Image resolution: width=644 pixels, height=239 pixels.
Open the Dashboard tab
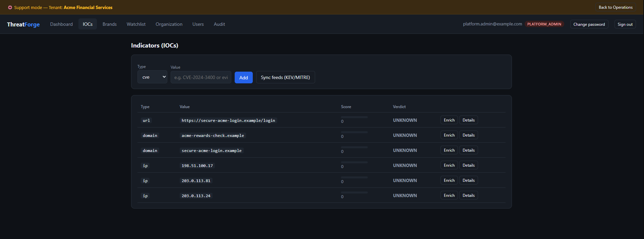tap(61, 24)
